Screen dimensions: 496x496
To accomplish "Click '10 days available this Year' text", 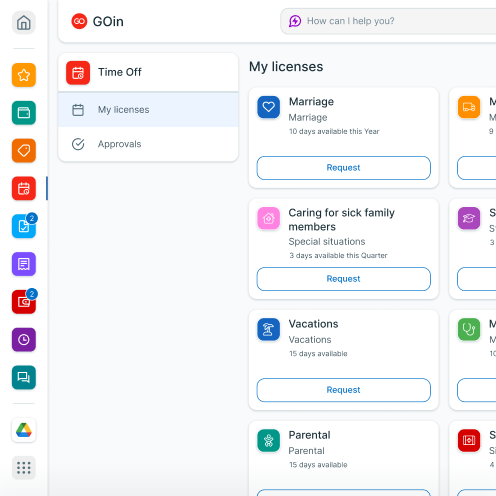I will tap(334, 131).
